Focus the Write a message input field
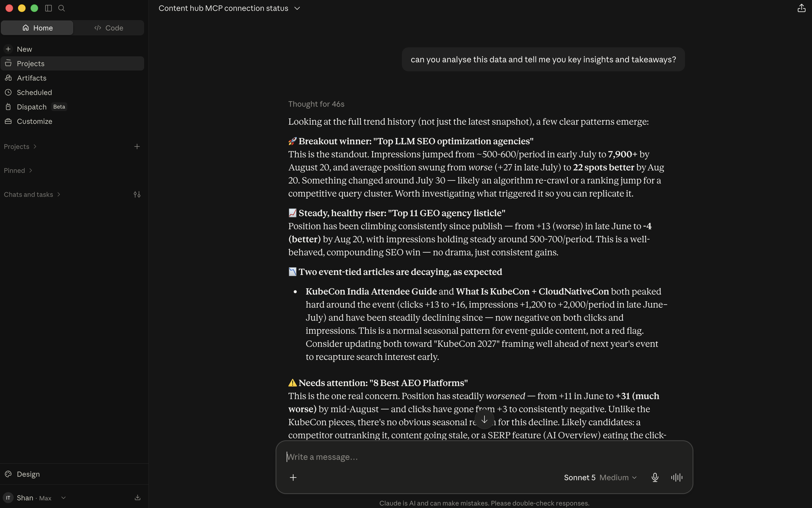Viewport: 812px width, 508px height. [484, 457]
